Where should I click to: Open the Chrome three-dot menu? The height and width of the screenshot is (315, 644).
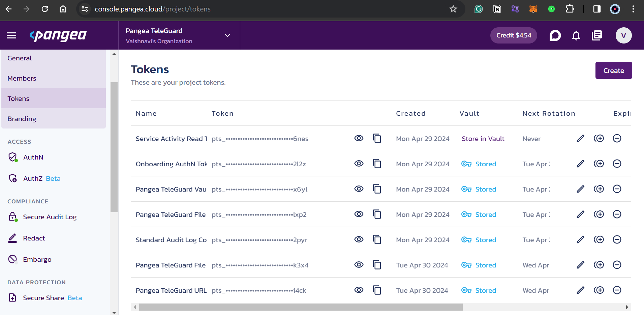point(633,9)
